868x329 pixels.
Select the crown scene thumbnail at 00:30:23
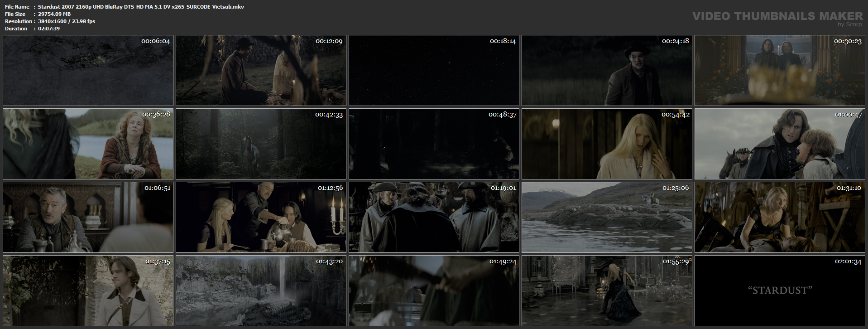click(780, 71)
